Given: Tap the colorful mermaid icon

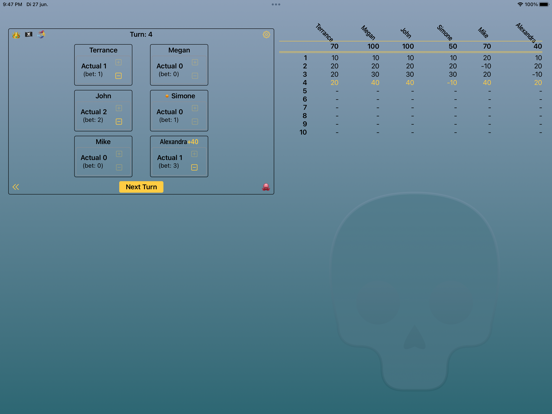Looking at the screenshot, I should pyautogui.click(x=42, y=34).
